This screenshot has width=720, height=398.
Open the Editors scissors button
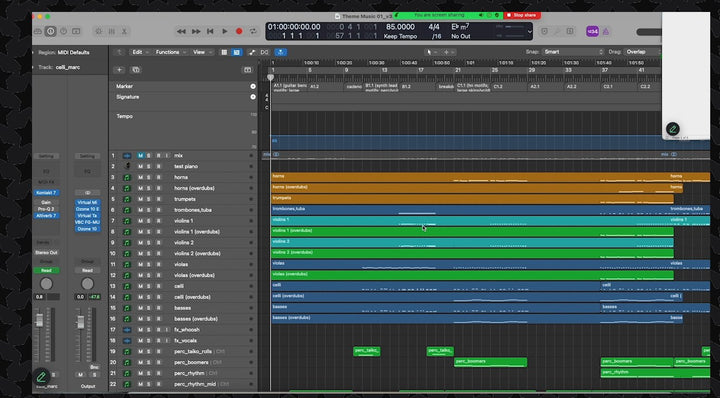(124, 31)
